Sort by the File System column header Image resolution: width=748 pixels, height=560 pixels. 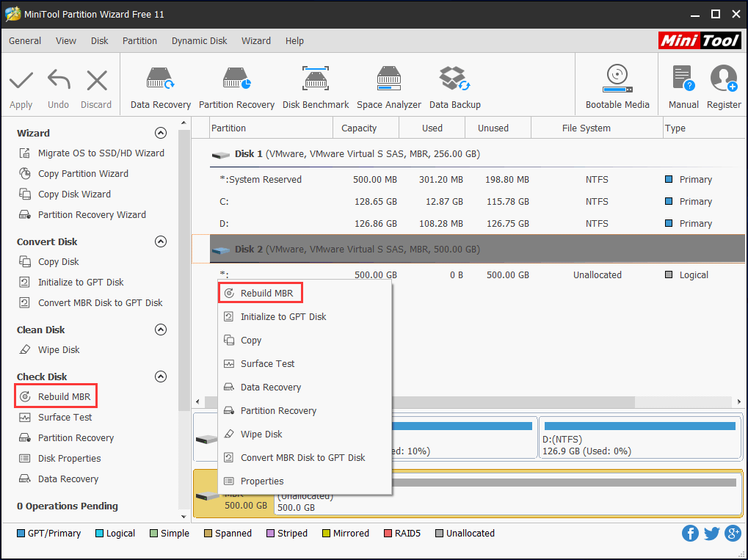[597, 128]
